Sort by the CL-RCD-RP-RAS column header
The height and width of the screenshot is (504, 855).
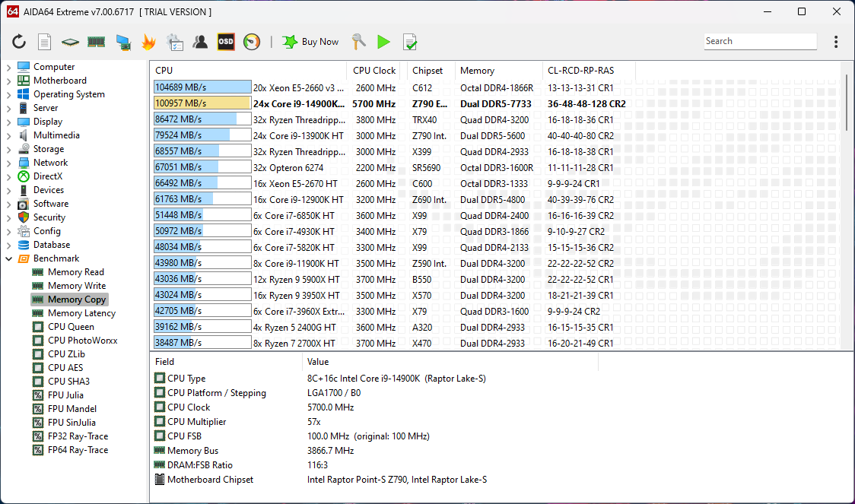tap(589, 70)
